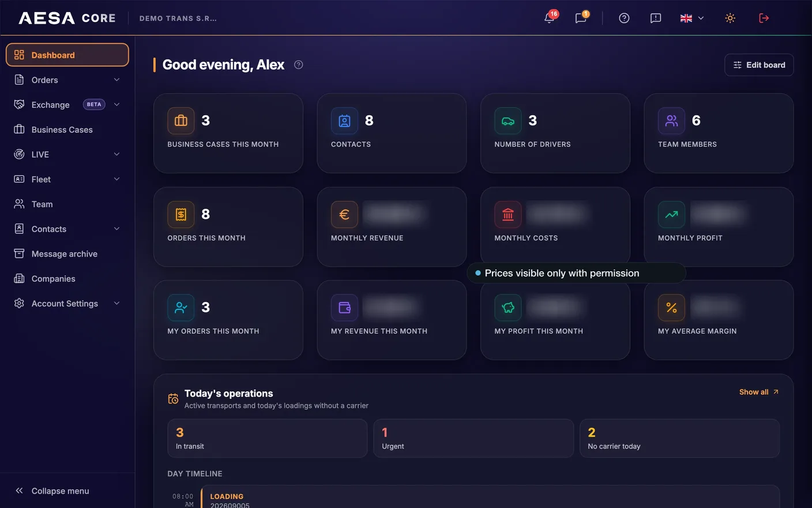Click briefcase icon on Business Cases card
Viewport: 812px width, 508px height.
point(181,121)
